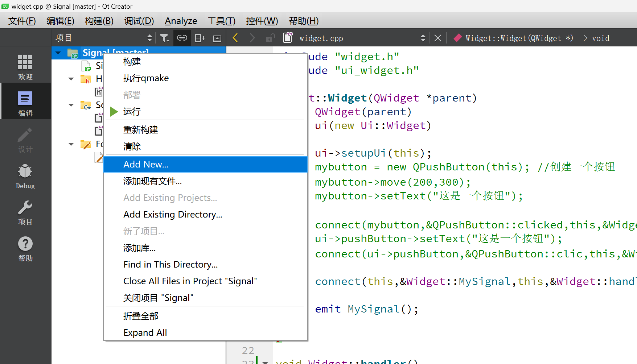Choose 构建 from the context menu
637x364 pixels.
coord(205,62)
